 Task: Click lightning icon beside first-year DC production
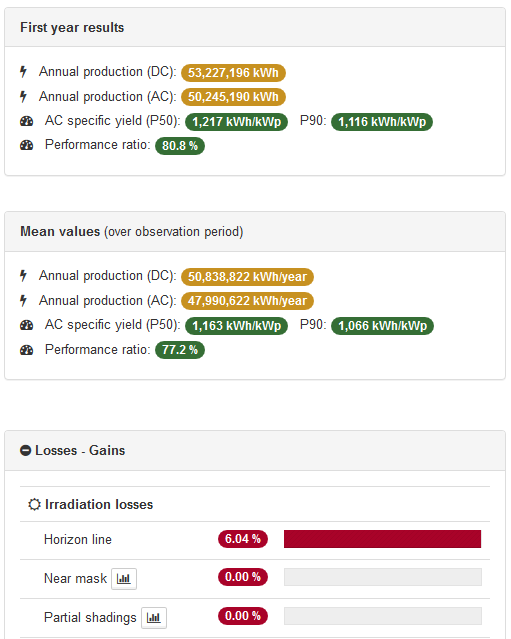[23, 72]
